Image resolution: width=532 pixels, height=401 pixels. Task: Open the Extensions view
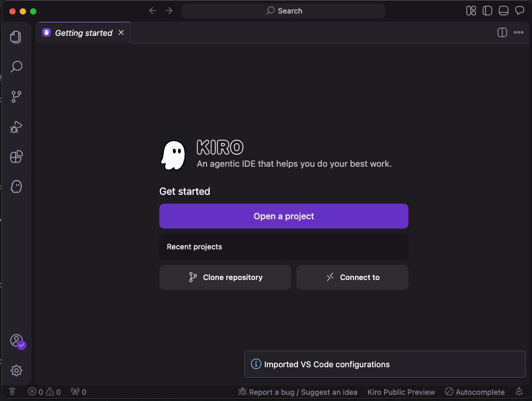pyautogui.click(x=16, y=156)
